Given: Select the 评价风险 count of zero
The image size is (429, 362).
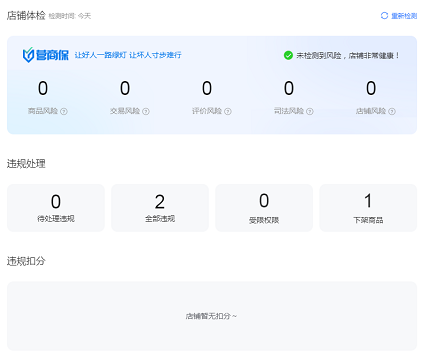Looking at the screenshot, I should [x=207, y=88].
